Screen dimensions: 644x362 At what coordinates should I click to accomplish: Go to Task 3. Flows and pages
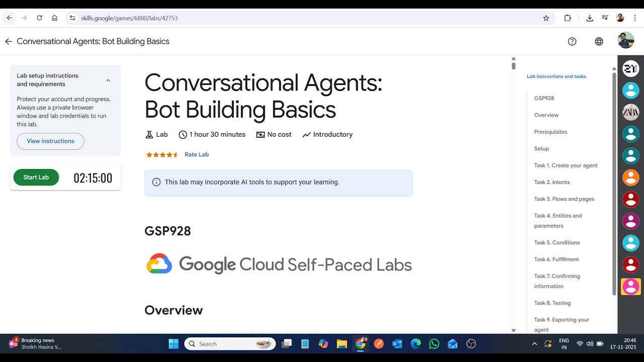click(564, 199)
